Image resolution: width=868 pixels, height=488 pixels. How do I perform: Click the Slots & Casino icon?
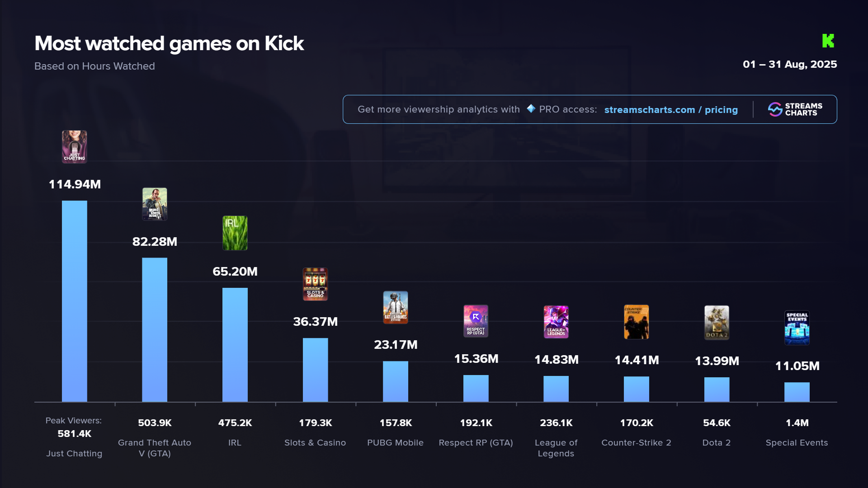click(315, 284)
